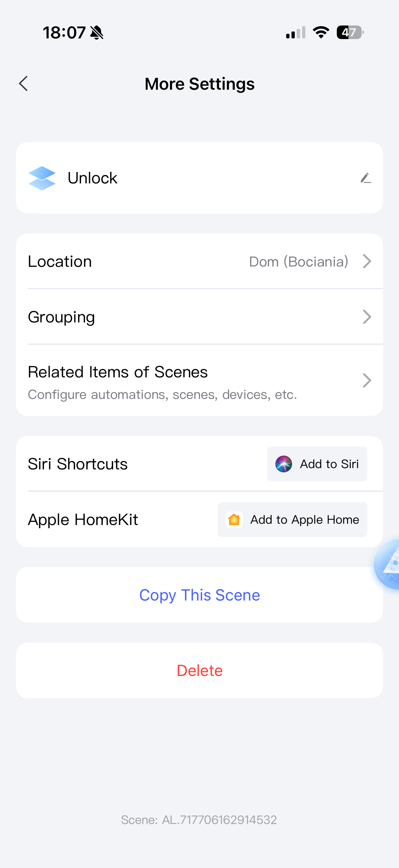Open the floating blue assistant bubble

(389, 564)
